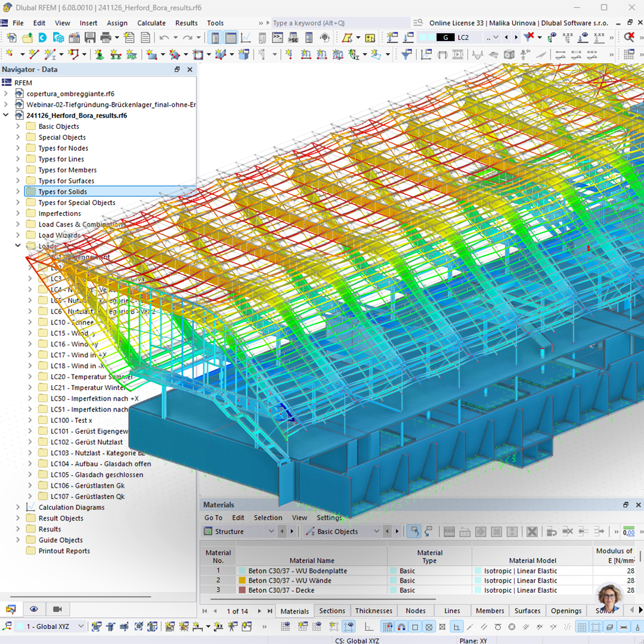
Task: Save the model with the floppy disk icon
Action: 90,38
